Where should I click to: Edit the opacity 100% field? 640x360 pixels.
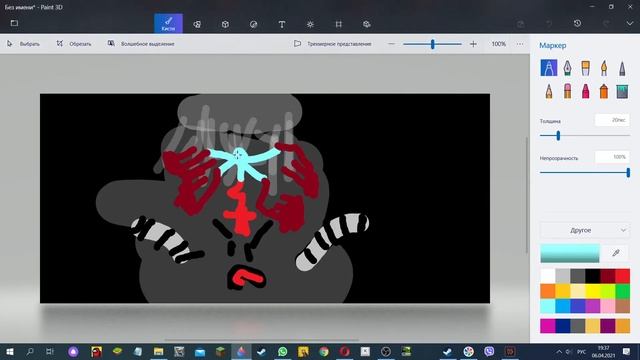coord(612,157)
